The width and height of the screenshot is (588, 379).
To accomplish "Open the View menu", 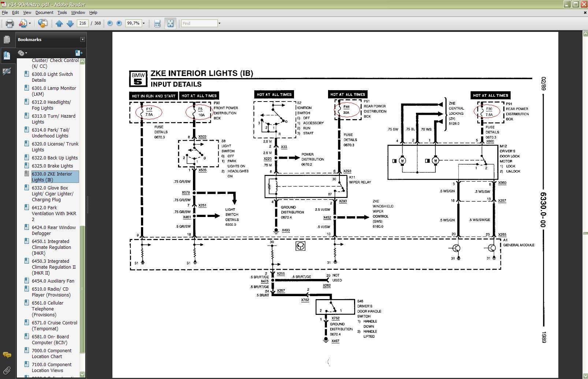I will pyautogui.click(x=27, y=12).
